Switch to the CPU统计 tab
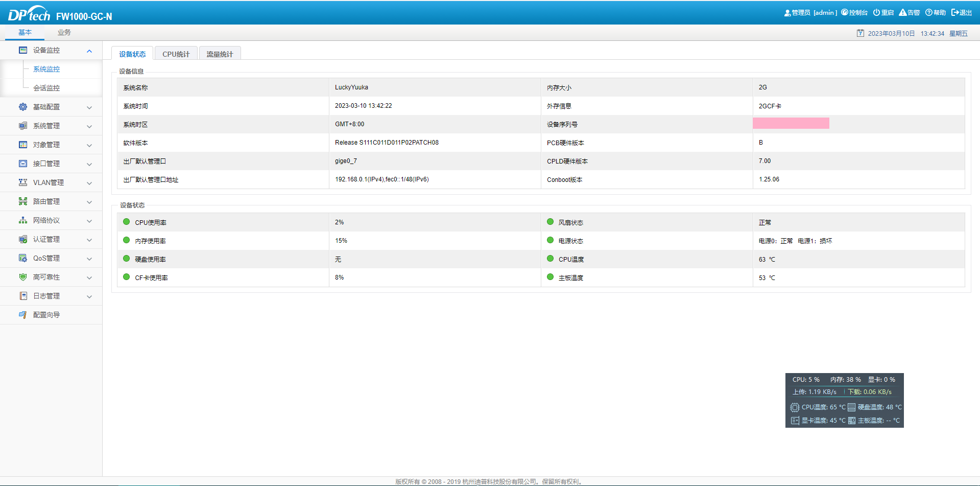This screenshot has height=486, width=980. click(x=176, y=54)
